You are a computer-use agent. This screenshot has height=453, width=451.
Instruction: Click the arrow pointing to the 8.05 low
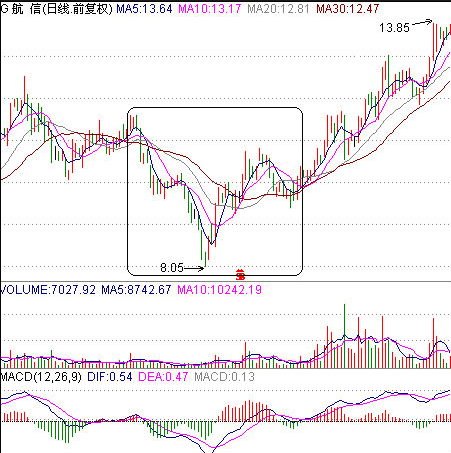pyautogui.click(x=194, y=268)
